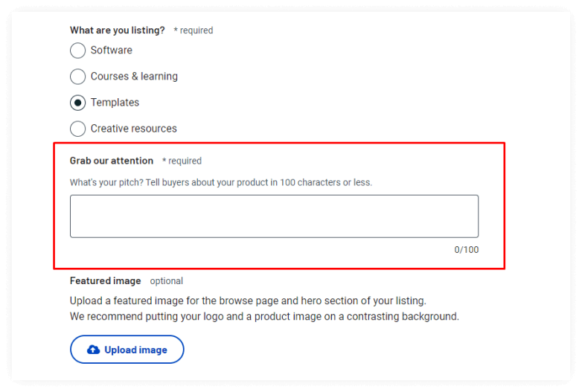Select the Templates radio button
The image size is (582, 392).
[x=77, y=103]
